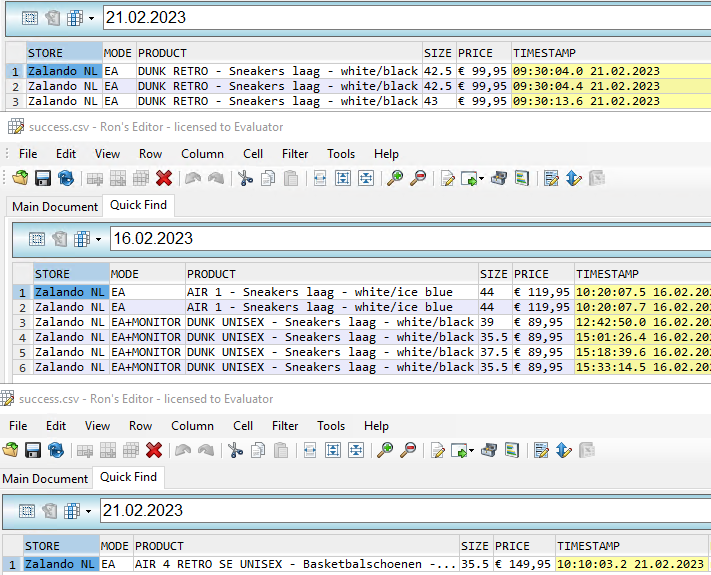Click red X delete icon in 16.02.2023 window
The height and width of the screenshot is (575, 711).
point(164,178)
